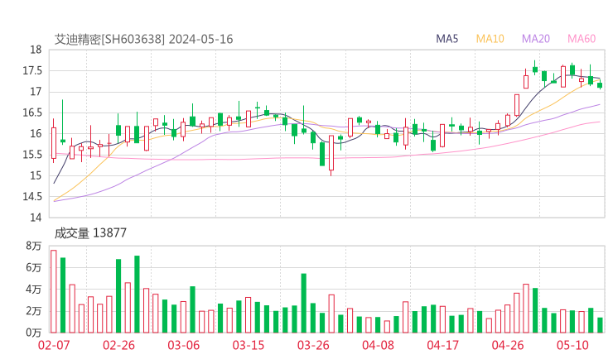
Task: Click the 16.5 price axis label
Action: click(32, 113)
